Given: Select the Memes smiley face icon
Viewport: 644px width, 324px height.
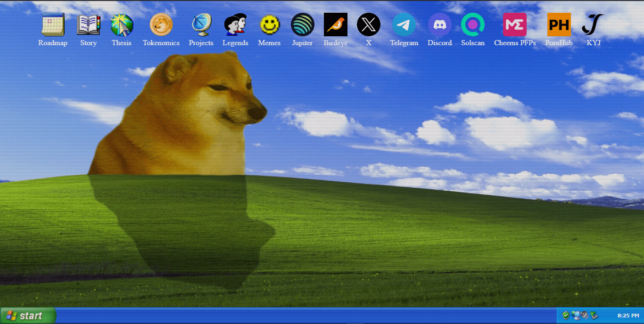Looking at the screenshot, I should click(x=270, y=25).
